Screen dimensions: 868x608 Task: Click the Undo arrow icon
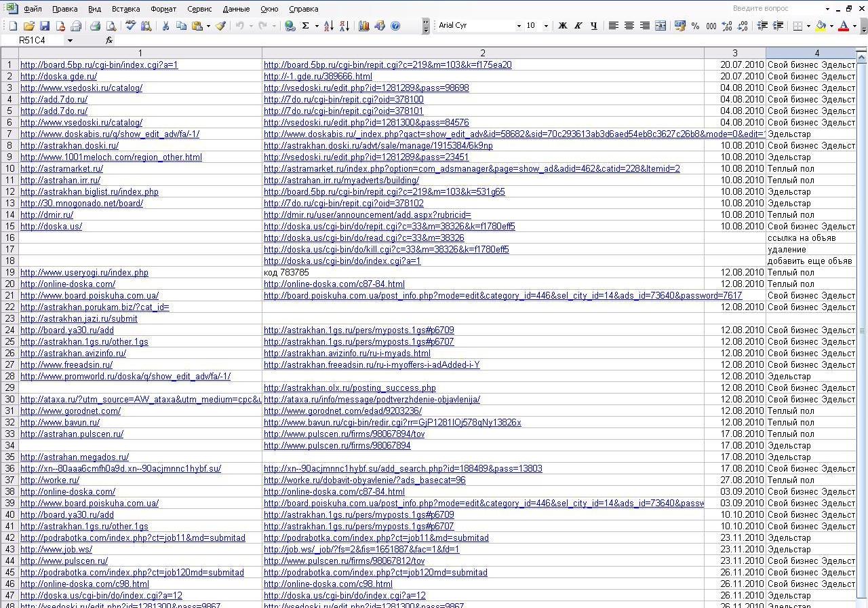tap(239, 26)
